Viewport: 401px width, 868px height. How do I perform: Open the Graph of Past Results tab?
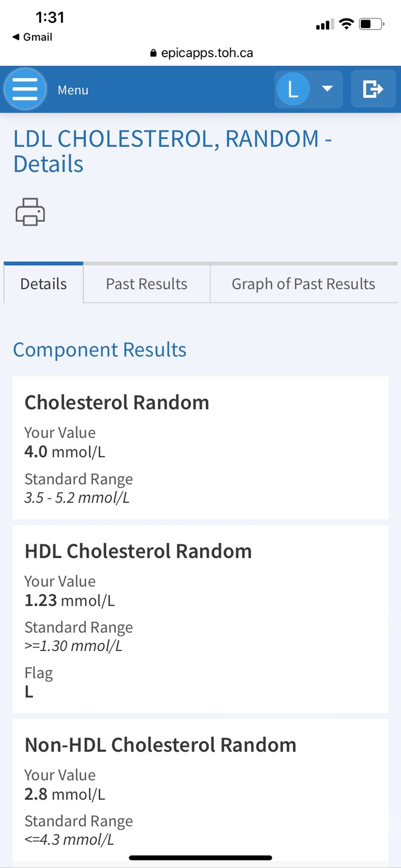point(303,284)
